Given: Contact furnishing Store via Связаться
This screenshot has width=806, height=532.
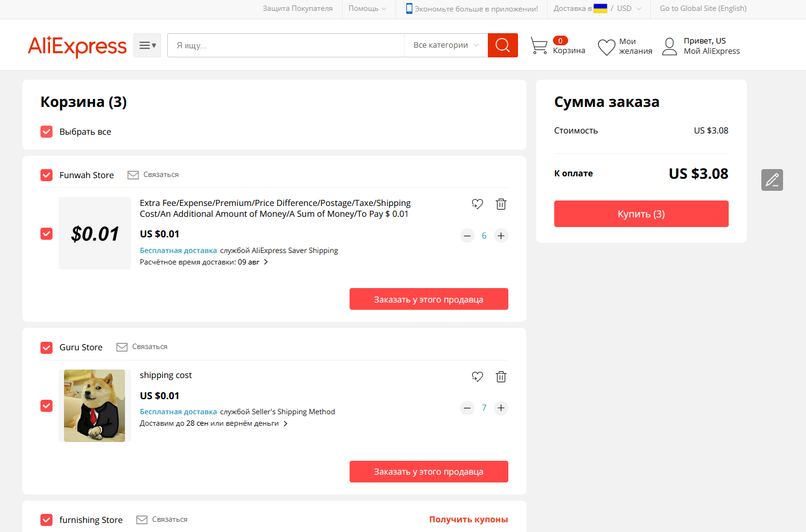Looking at the screenshot, I should (x=170, y=519).
